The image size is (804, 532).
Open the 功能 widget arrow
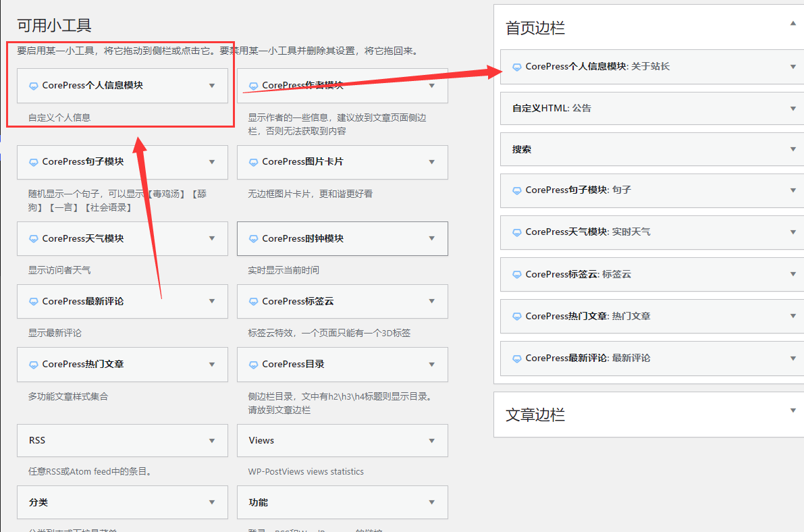point(432,502)
